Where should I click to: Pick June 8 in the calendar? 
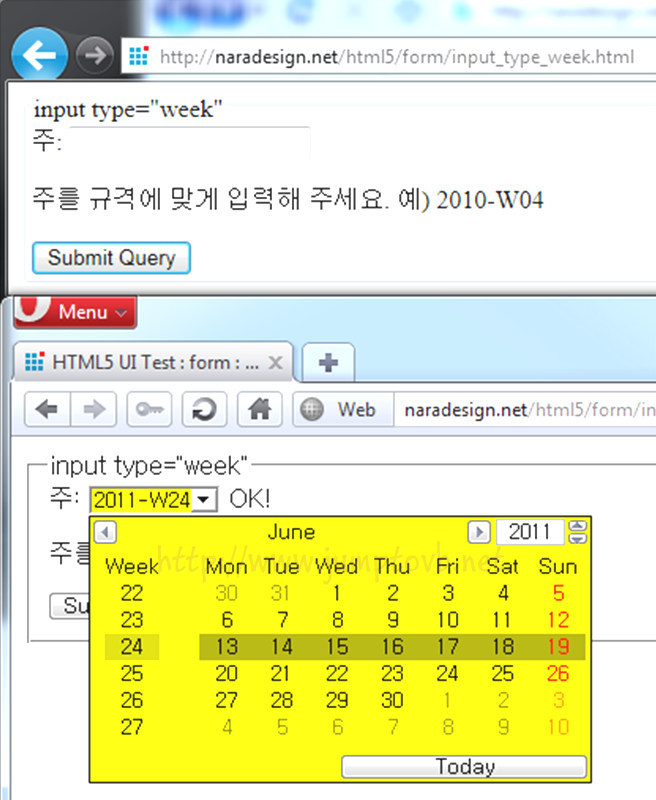click(337, 620)
